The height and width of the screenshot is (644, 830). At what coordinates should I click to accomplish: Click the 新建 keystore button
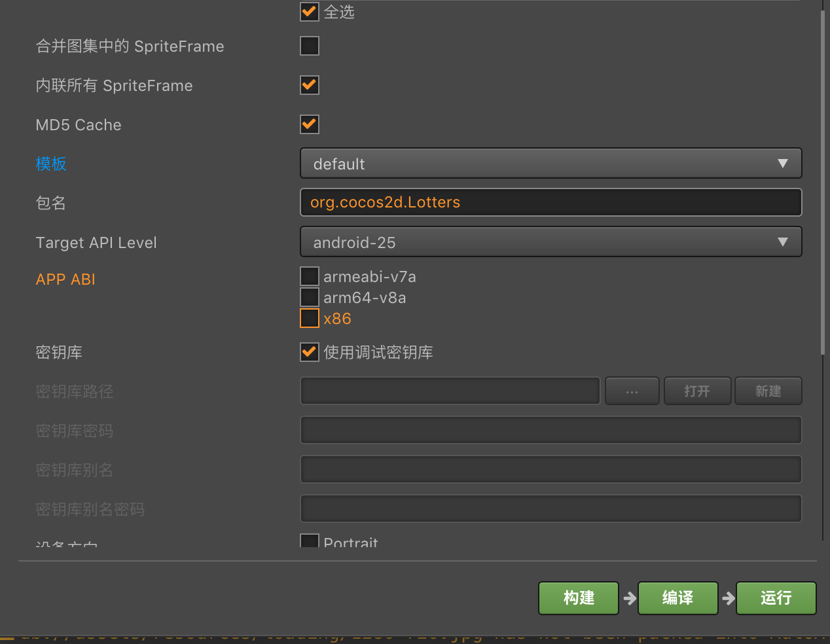pos(768,391)
